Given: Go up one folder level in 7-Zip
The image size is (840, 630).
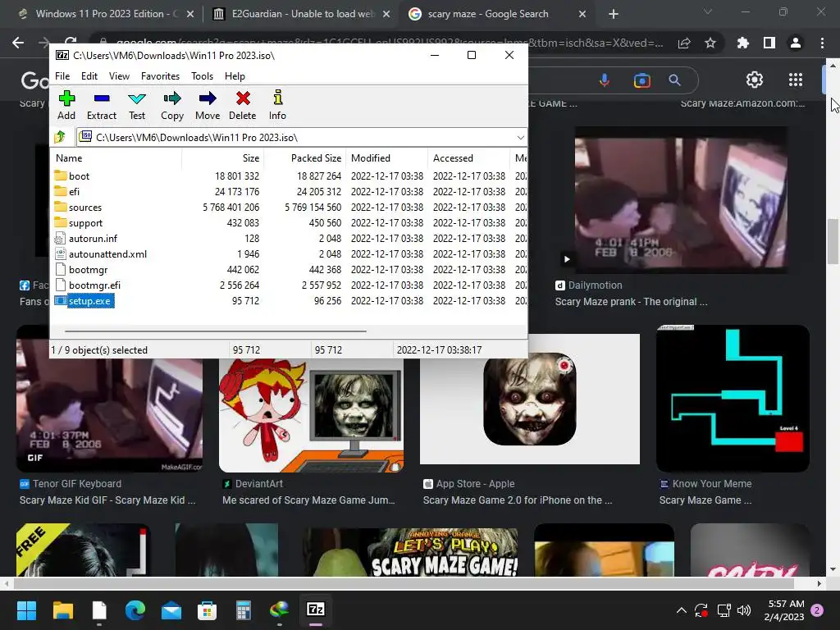Looking at the screenshot, I should [x=60, y=137].
